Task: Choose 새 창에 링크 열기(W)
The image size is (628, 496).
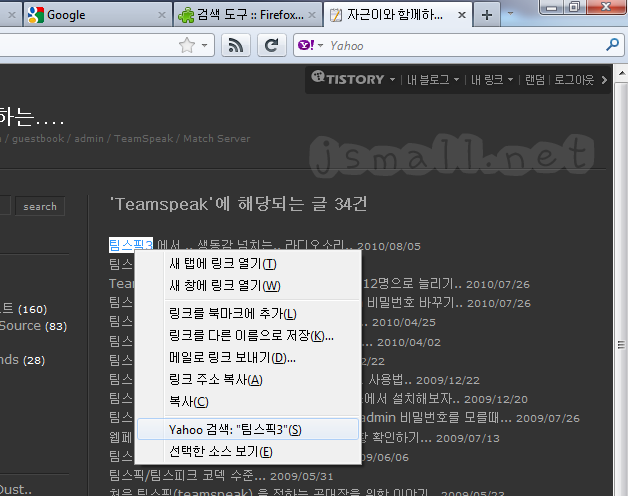Action: (248, 285)
